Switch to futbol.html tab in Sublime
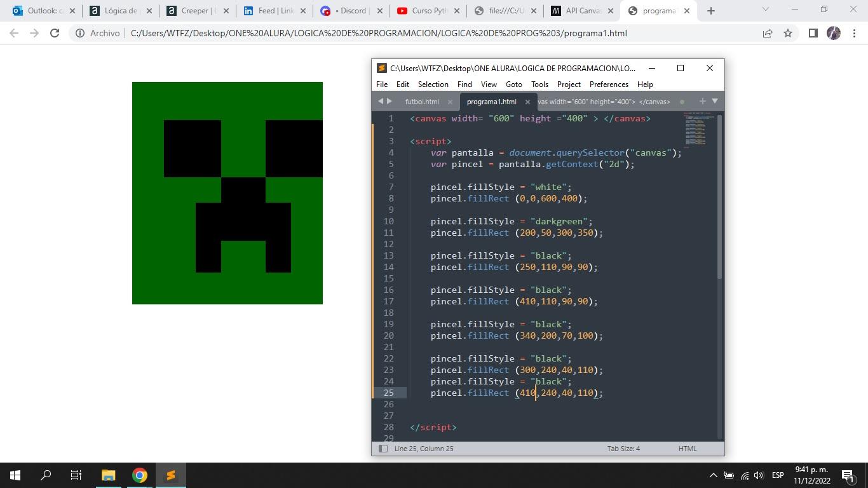 (x=422, y=102)
